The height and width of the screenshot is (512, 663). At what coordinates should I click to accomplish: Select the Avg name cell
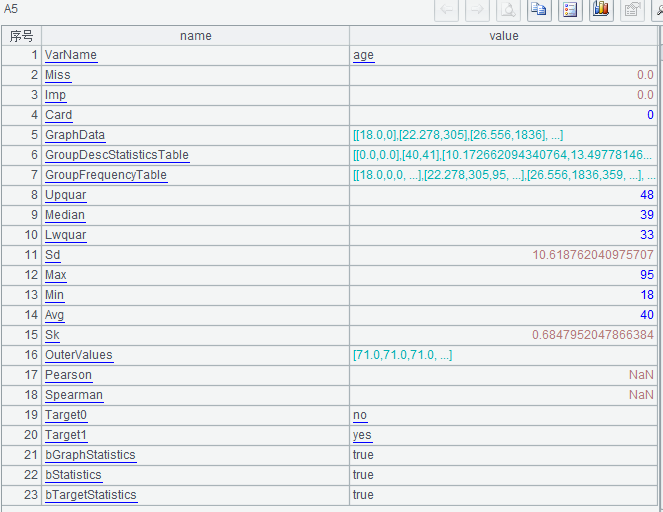tap(195, 315)
